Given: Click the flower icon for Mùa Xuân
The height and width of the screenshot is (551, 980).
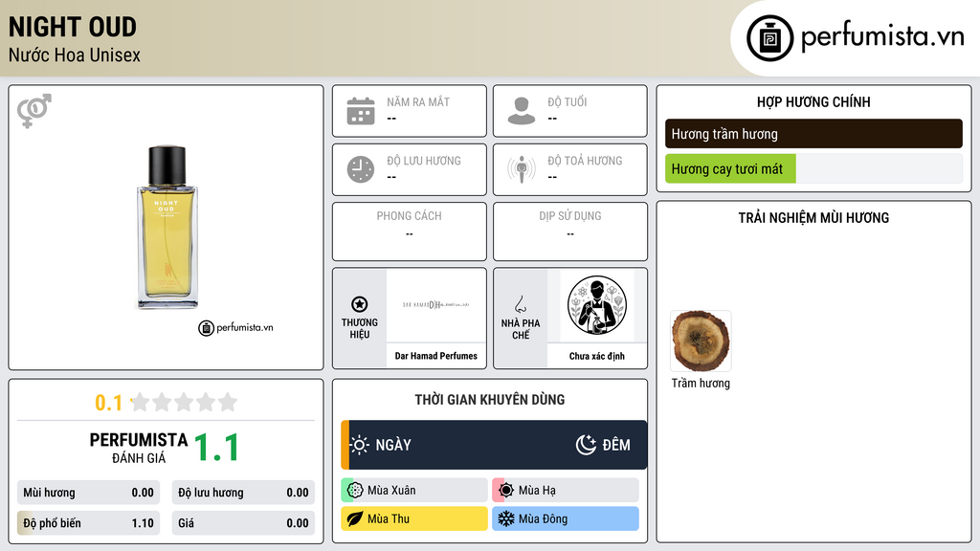Looking at the screenshot, I should point(355,491).
